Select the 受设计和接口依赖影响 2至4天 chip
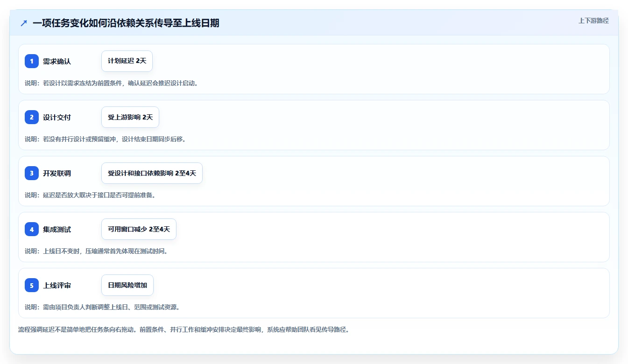Screen dimensions: 628x364 [x=152, y=173]
